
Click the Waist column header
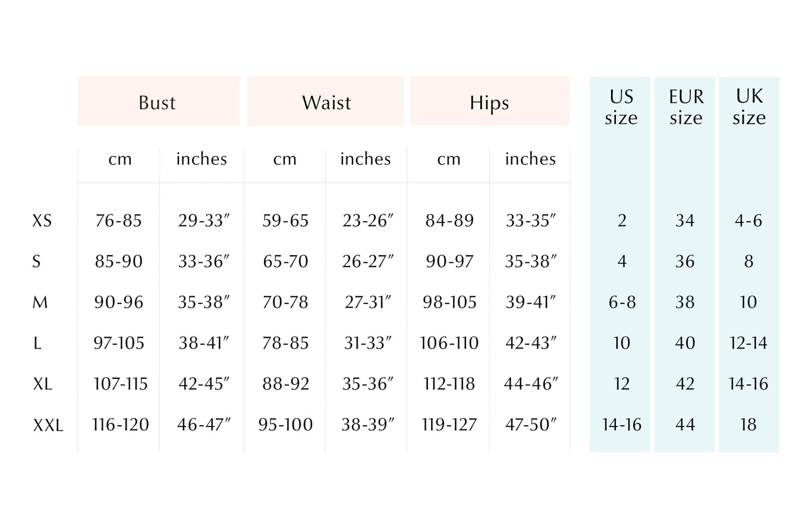[326, 102]
